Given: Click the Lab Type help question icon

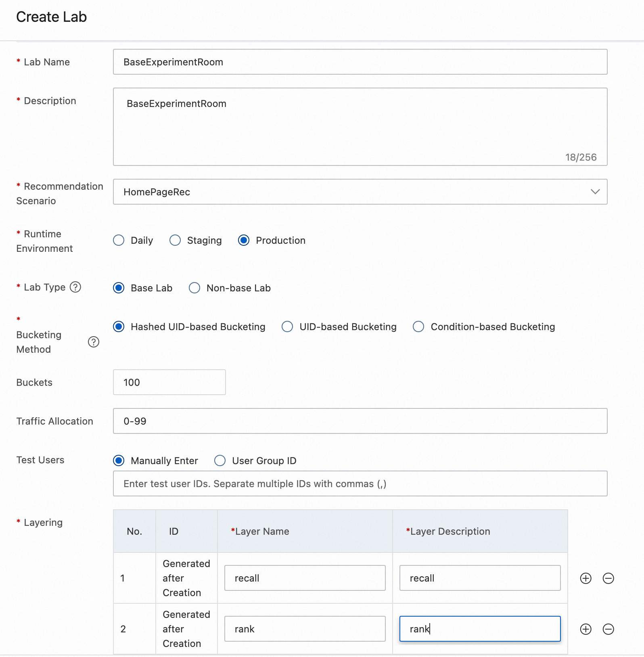Looking at the screenshot, I should click(x=75, y=287).
